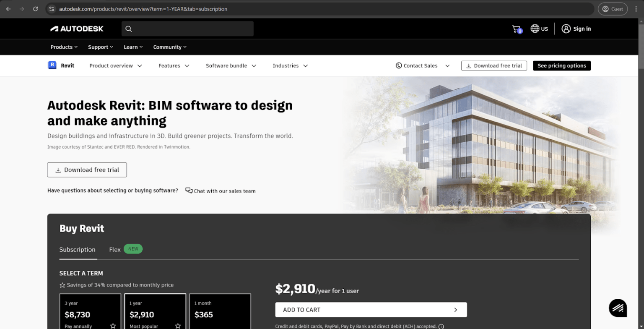Click the Revit product name link
Screen dimensions: 644x329
[x=68, y=65]
